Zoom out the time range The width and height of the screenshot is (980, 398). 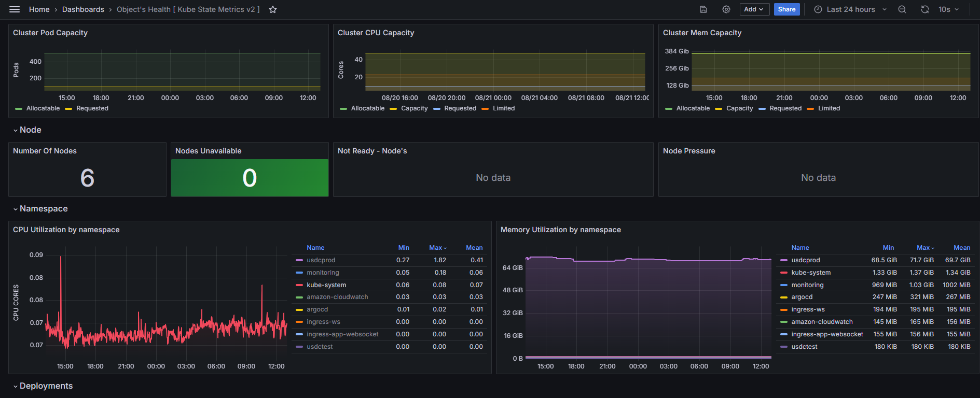(x=902, y=9)
